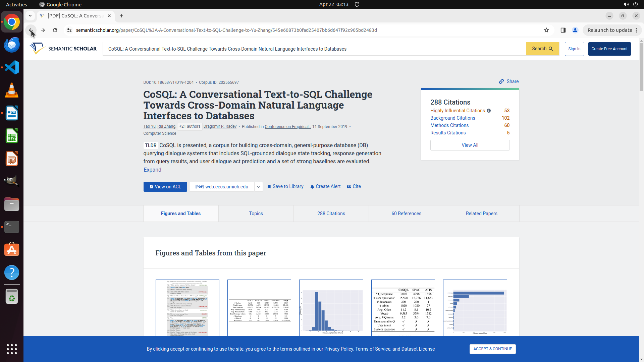Click the ACCEPT & CONTINUE button
Screen dimensions: 644x362
pyautogui.click(x=492, y=349)
